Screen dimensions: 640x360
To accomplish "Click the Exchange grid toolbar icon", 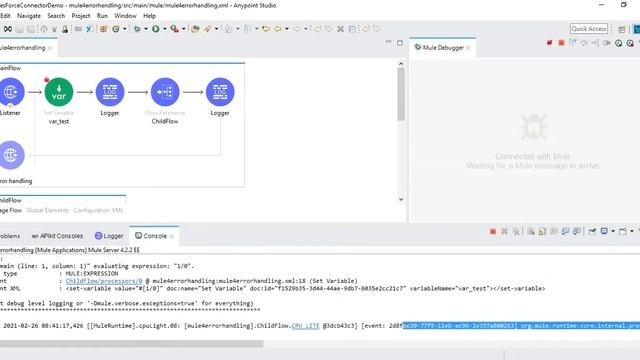I will tap(104, 29).
